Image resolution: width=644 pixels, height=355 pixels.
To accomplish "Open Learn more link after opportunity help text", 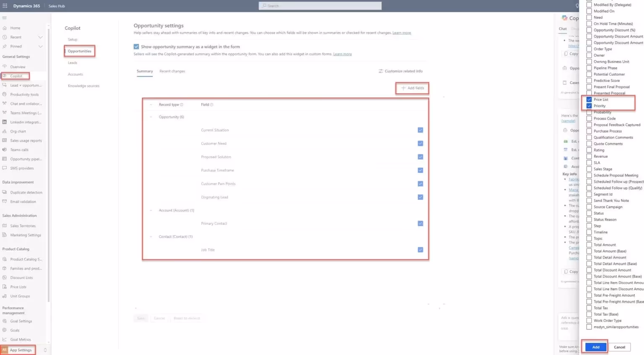I will [x=402, y=33].
